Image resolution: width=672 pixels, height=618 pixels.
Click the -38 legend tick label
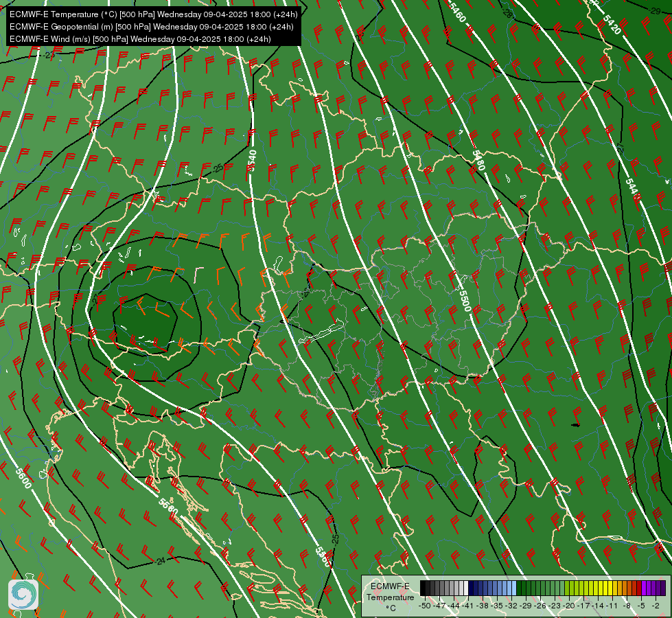pos(482,606)
